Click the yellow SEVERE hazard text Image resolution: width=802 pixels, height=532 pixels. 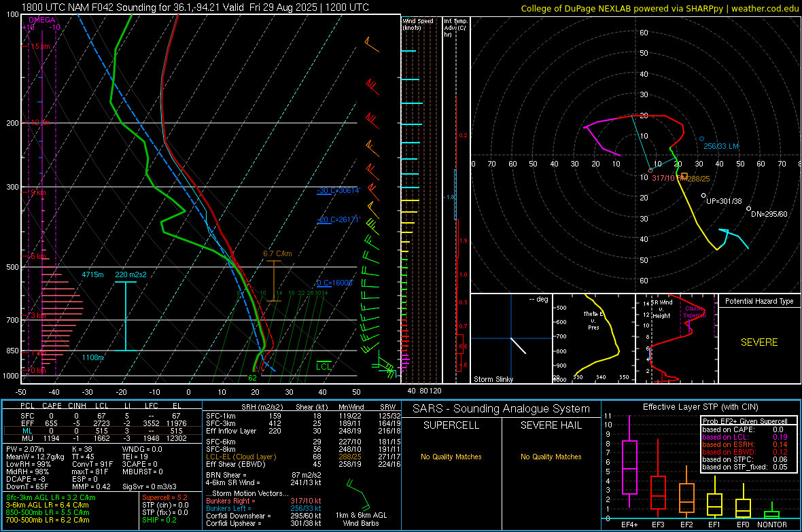click(759, 342)
